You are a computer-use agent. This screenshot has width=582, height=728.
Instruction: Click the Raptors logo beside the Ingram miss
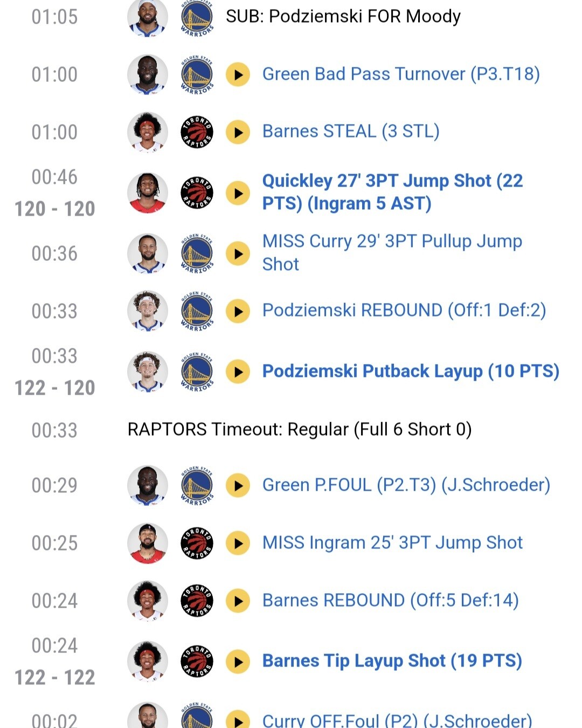[x=197, y=543]
